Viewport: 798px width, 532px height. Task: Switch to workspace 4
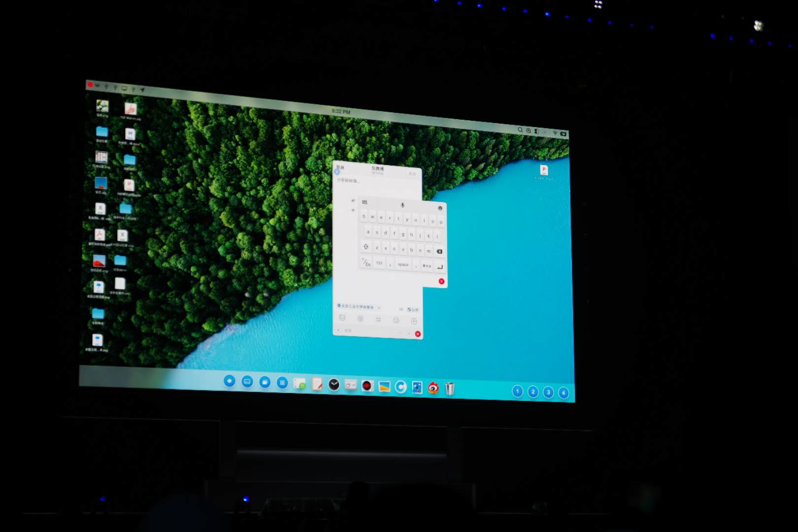(564, 393)
